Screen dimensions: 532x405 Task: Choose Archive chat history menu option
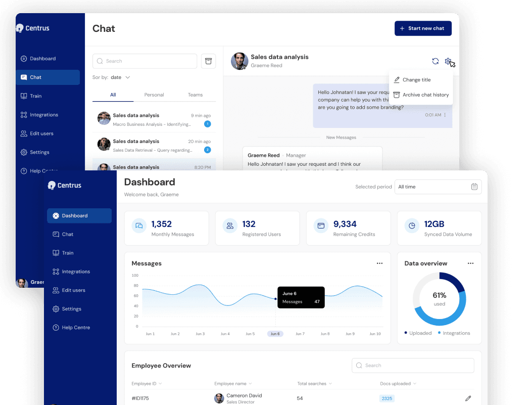coord(425,95)
